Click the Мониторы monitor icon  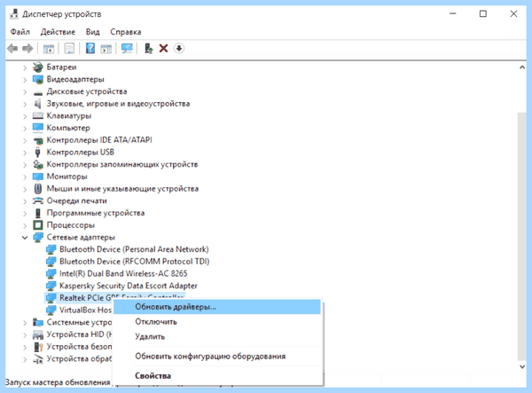(38, 177)
